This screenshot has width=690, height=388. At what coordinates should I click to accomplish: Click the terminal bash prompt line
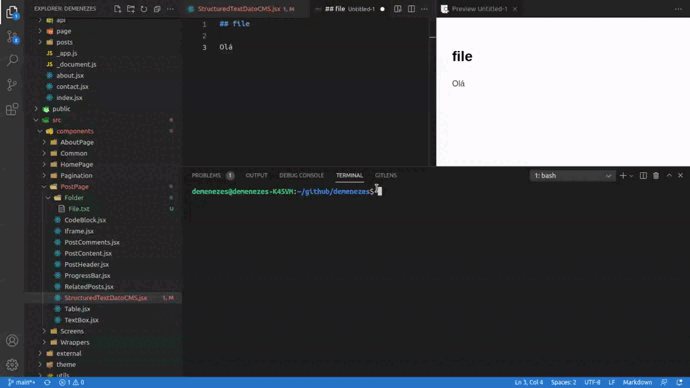pos(287,191)
